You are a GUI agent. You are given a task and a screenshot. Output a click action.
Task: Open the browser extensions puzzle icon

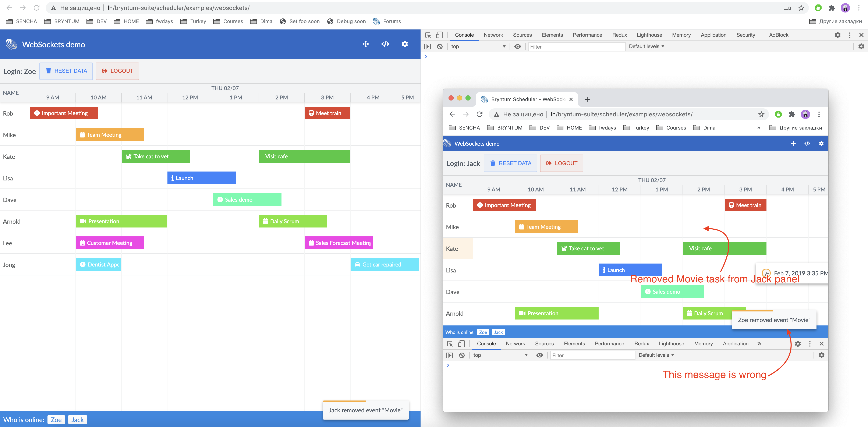coord(832,8)
